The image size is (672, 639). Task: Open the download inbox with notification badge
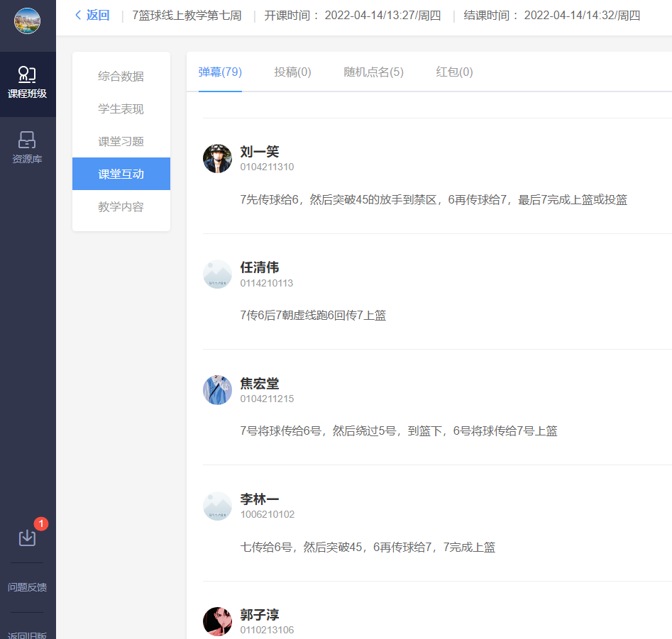27,538
